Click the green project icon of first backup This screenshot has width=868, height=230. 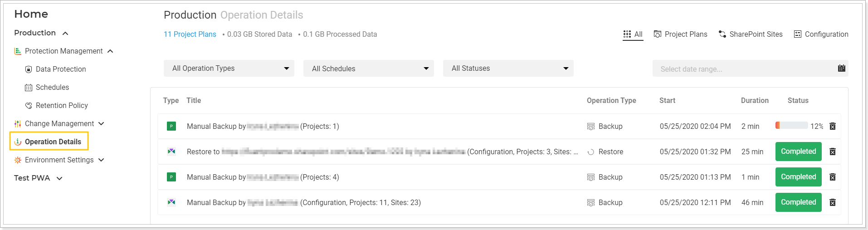(171, 126)
